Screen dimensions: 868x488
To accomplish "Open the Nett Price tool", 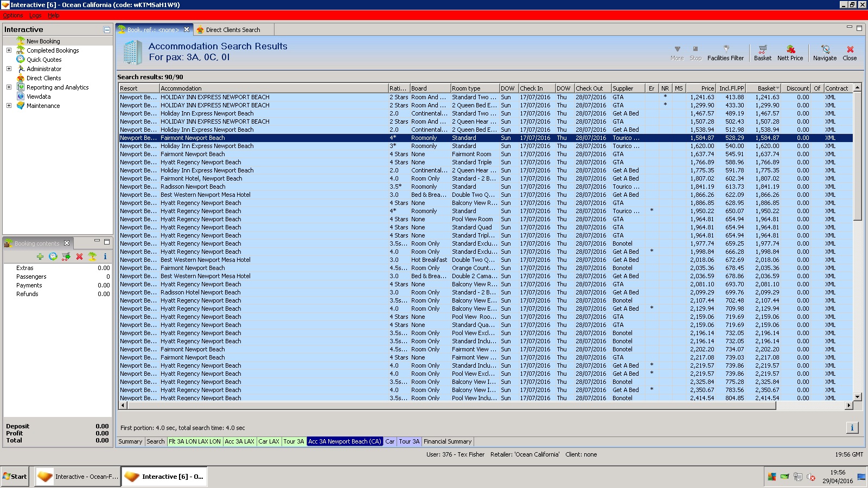I will pos(790,49).
